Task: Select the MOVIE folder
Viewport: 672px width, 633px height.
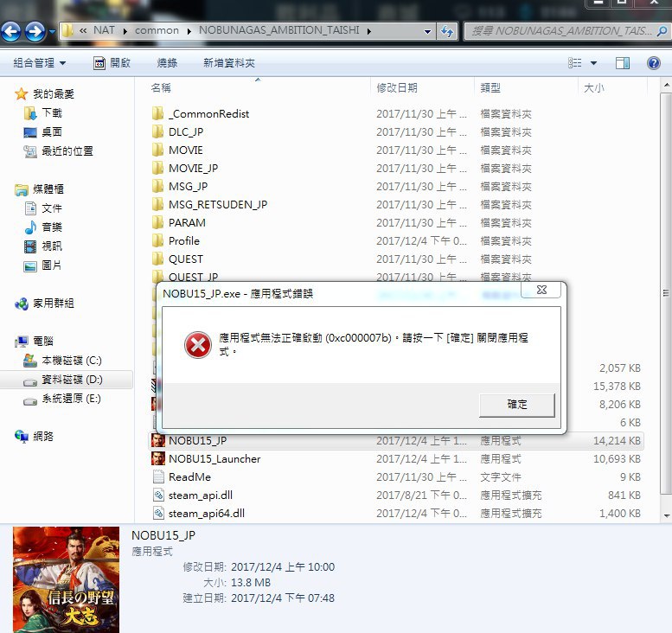Action: [x=186, y=150]
